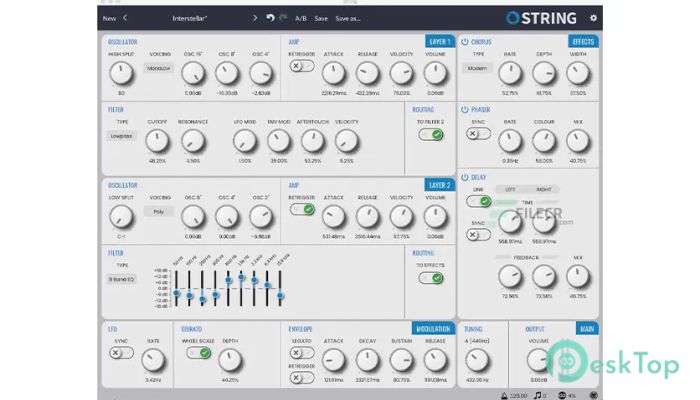Select the Layer 2 tab
This screenshot has height=400, width=700.
tap(440, 185)
